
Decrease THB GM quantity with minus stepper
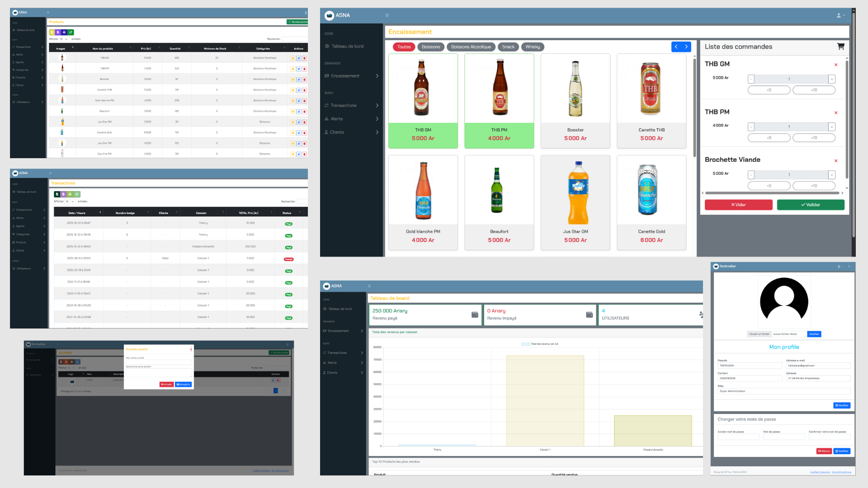[751, 79]
